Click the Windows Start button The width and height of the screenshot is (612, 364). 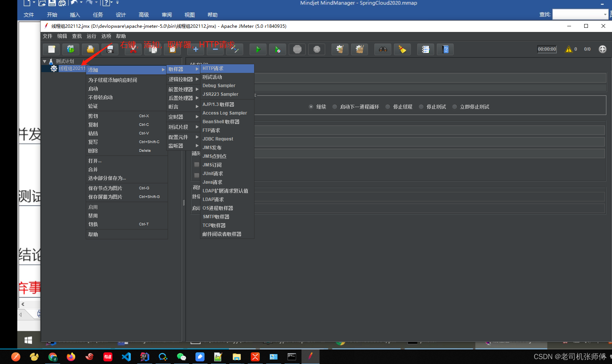(28, 340)
